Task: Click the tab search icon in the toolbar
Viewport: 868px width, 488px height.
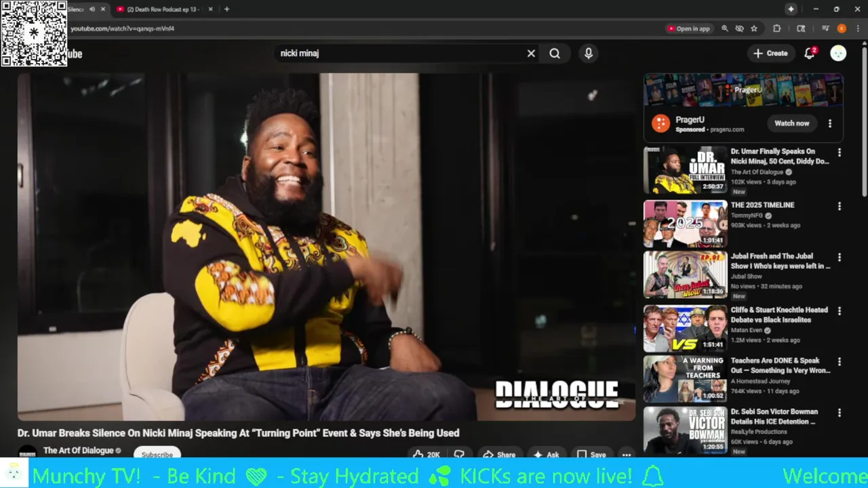Action: coord(801,28)
